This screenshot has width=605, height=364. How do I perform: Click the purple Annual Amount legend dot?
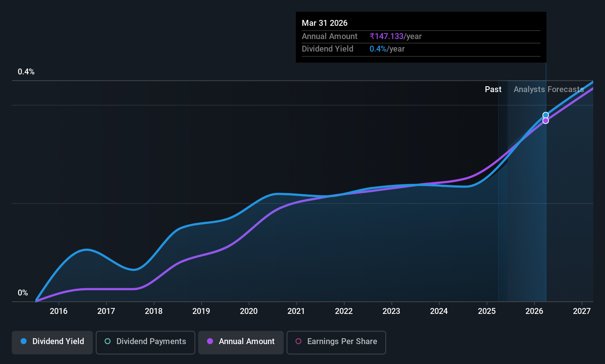(210, 341)
